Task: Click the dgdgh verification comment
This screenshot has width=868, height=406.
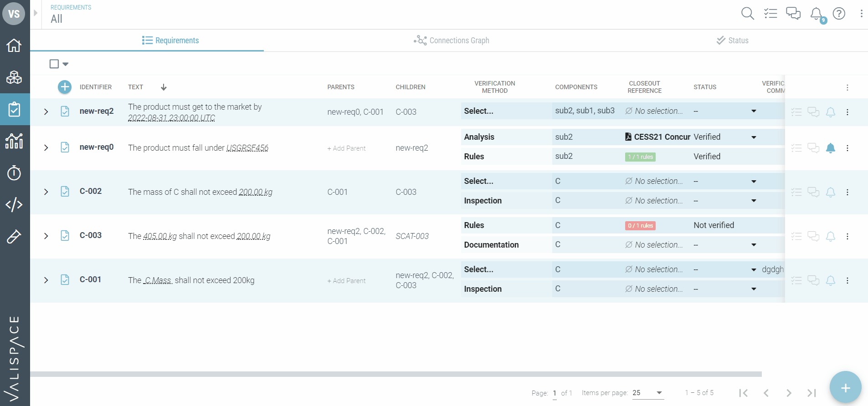Action: click(773, 269)
